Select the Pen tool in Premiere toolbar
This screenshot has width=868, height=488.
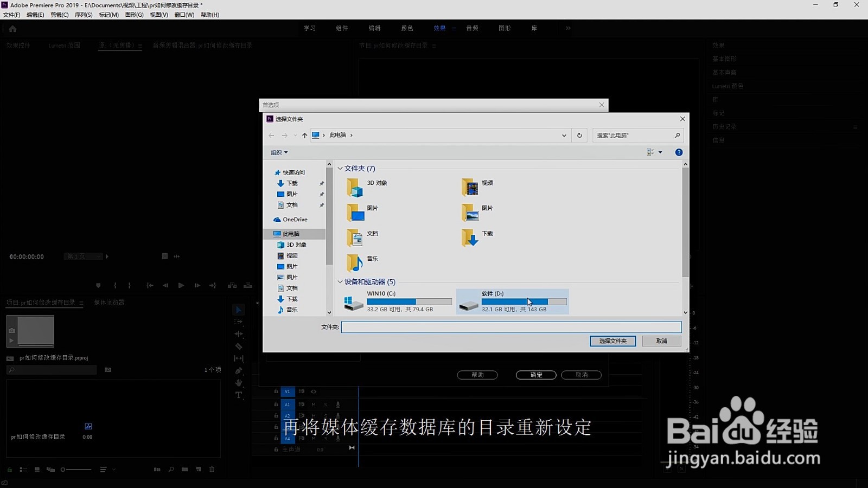click(239, 370)
